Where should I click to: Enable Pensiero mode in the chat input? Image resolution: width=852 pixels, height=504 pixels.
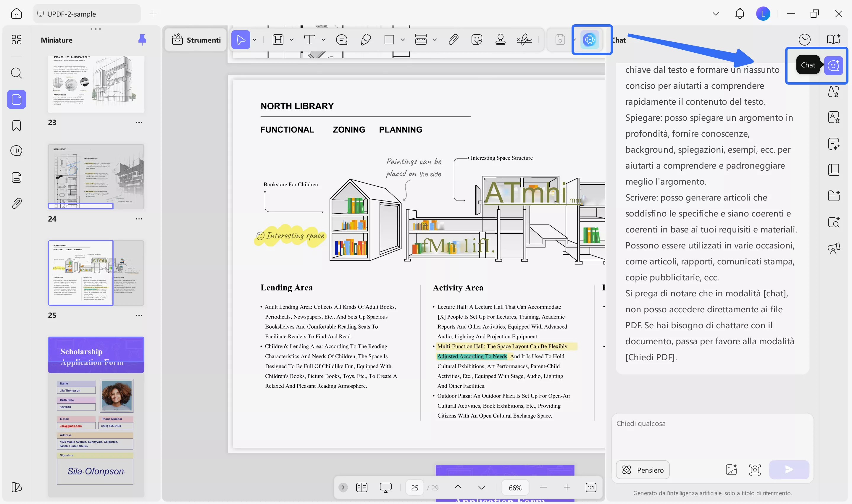tap(643, 470)
